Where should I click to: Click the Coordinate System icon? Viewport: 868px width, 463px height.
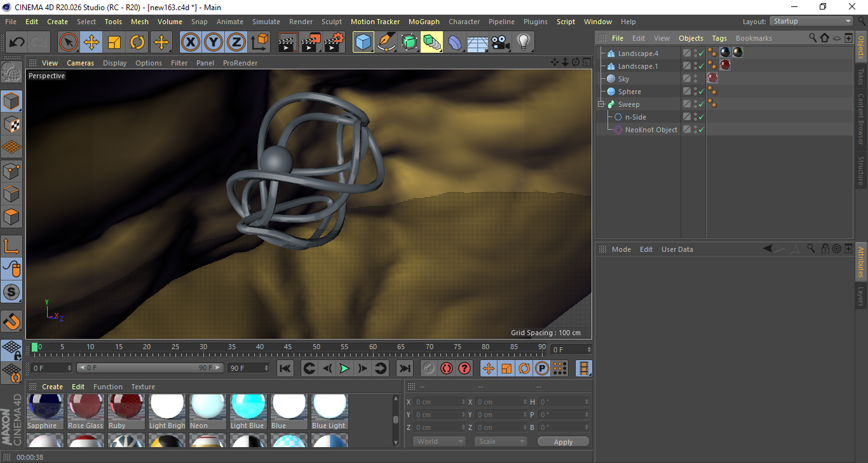coord(259,43)
